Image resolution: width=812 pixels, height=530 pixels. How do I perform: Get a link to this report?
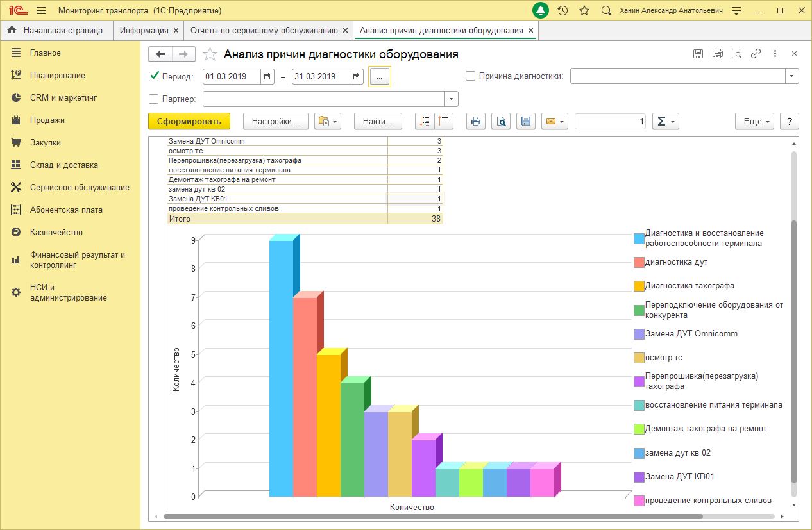tap(756, 54)
